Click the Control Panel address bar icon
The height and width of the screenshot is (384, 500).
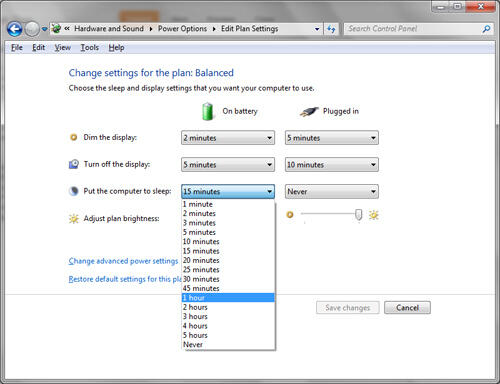tap(56, 29)
